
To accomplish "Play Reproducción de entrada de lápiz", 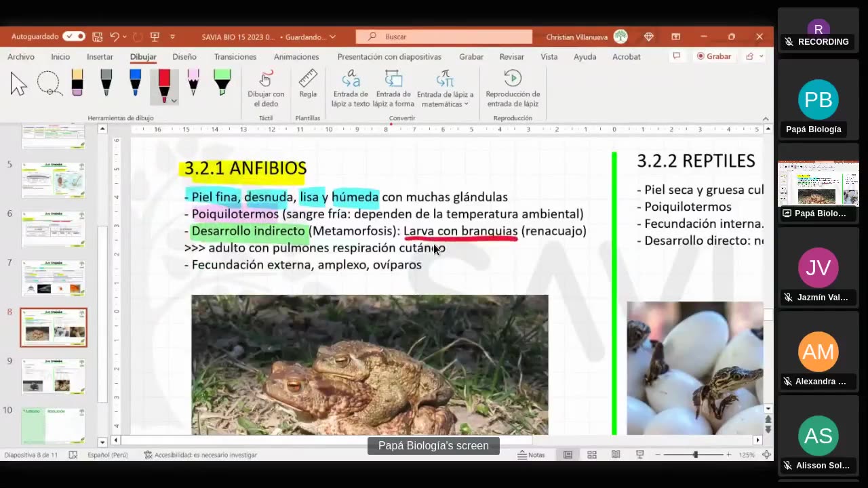I will (513, 89).
